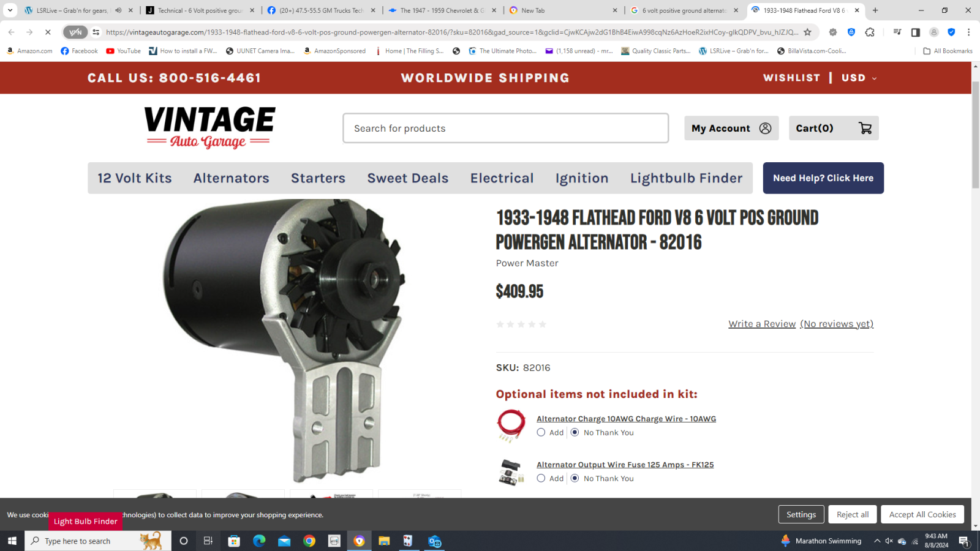Select Add for Alternator Charge Wire

[541, 432]
